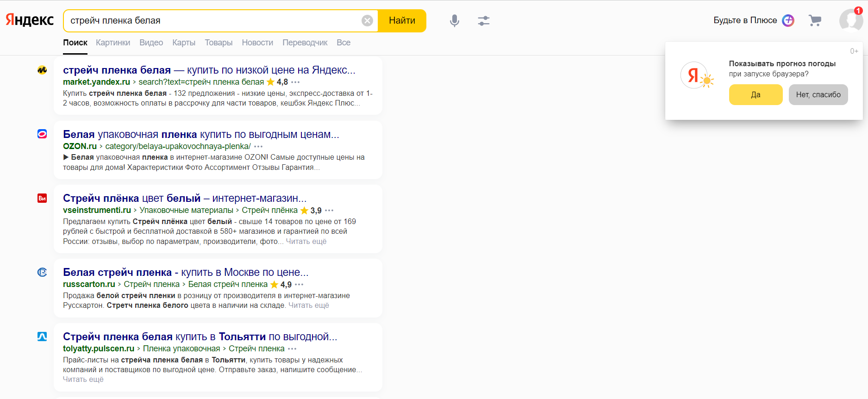Image resolution: width=868 pixels, height=399 pixels.
Task: Open the Будьте в Плюсе link
Action: coord(745,20)
